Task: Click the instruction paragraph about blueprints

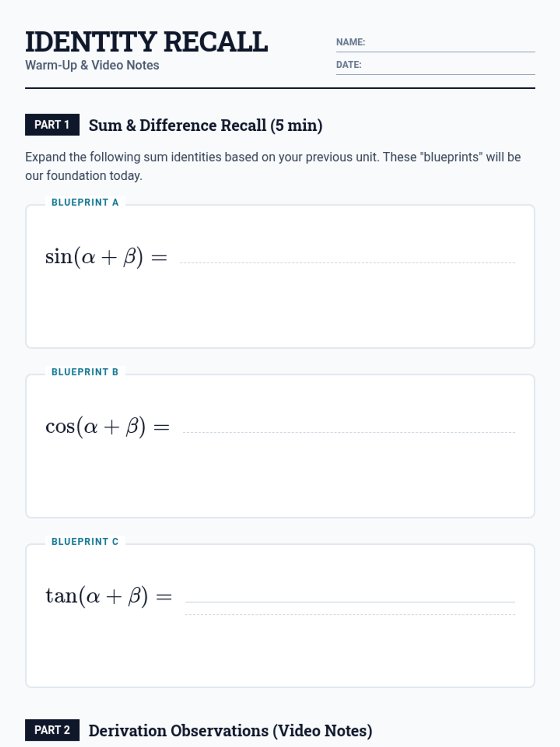Action: [273, 166]
